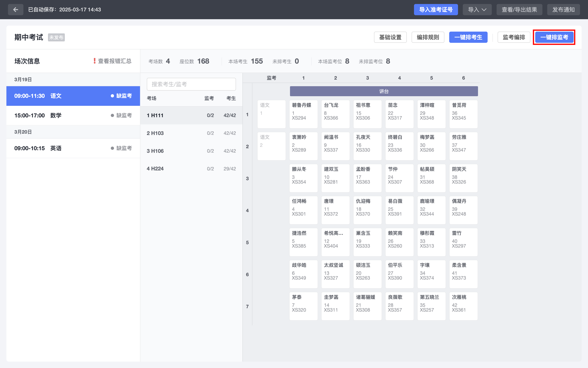
Task: Select student seat 次雁桃 XS361
Action: (463, 306)
